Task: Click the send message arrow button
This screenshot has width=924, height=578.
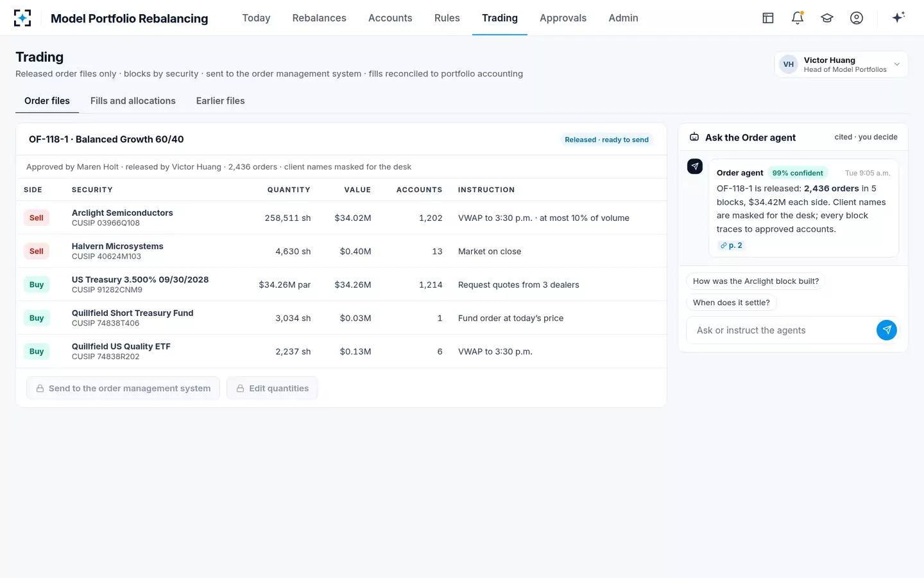Action: (887, 330)
